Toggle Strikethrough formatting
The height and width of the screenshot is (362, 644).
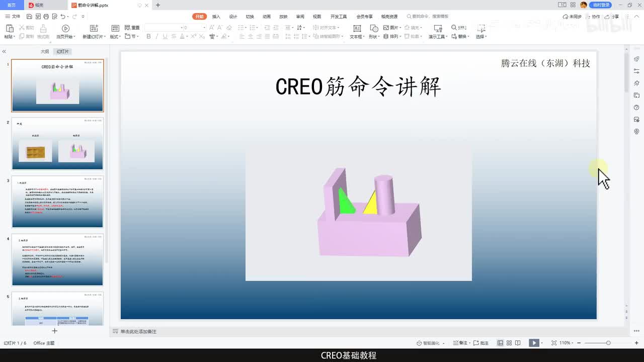174,37
